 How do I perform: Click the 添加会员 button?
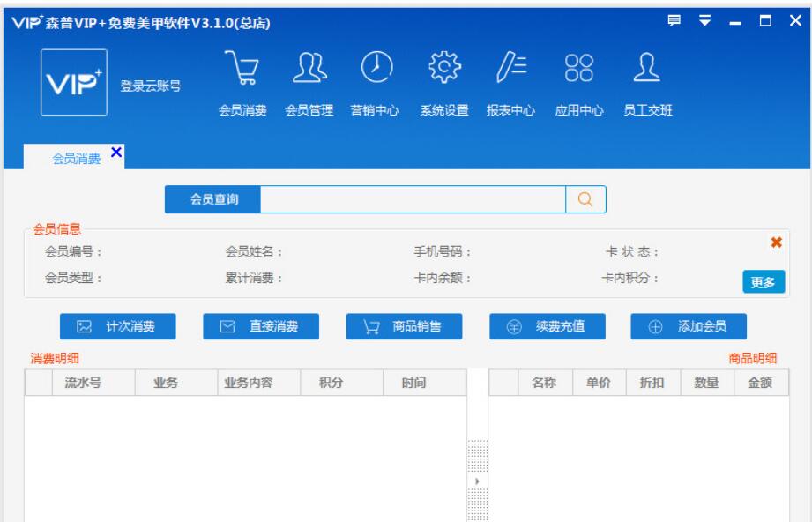[689, 326]
